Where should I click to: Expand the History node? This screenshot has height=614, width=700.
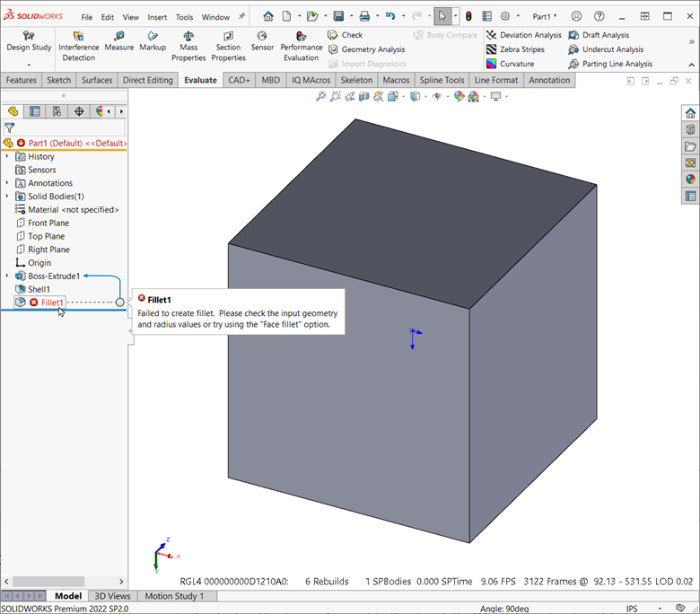click(x=6, y=157)
